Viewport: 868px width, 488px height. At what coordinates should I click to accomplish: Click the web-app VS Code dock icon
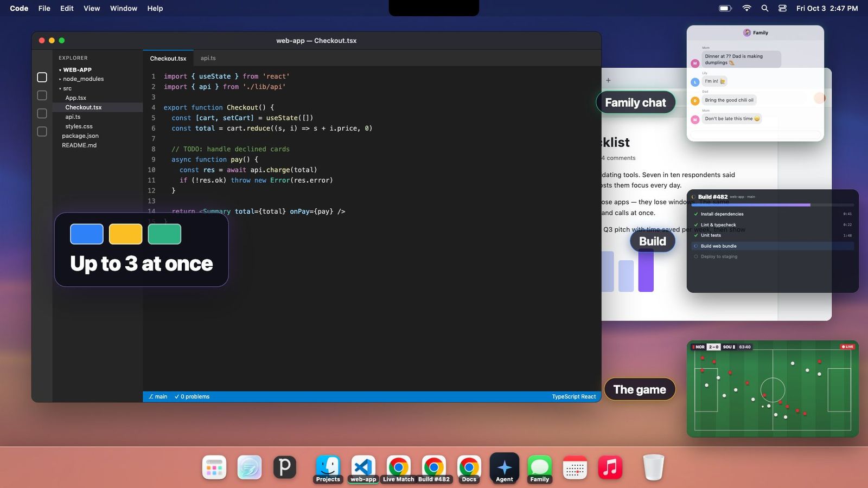(363, 467)
